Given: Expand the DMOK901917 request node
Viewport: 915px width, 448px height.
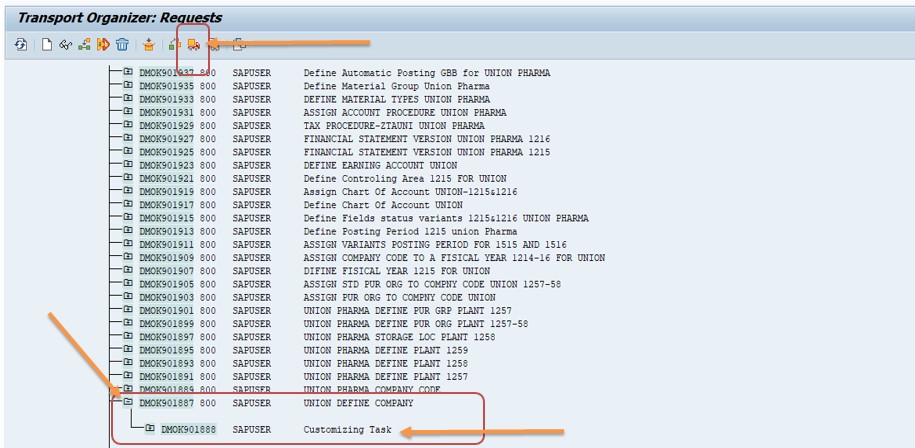Looking at the screenshot, I should [127, 204].
